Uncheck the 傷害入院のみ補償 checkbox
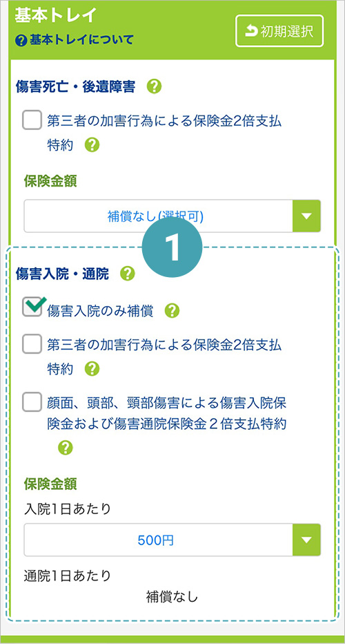Screen dimensions: 345x644 tap(32, 308)
